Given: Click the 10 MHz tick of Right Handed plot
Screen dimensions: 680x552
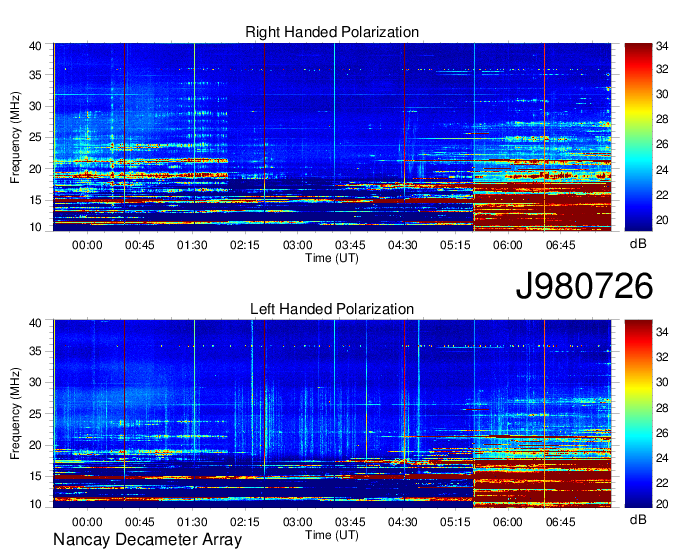Looking at the screenshot, I should click(x=35, y=227).
